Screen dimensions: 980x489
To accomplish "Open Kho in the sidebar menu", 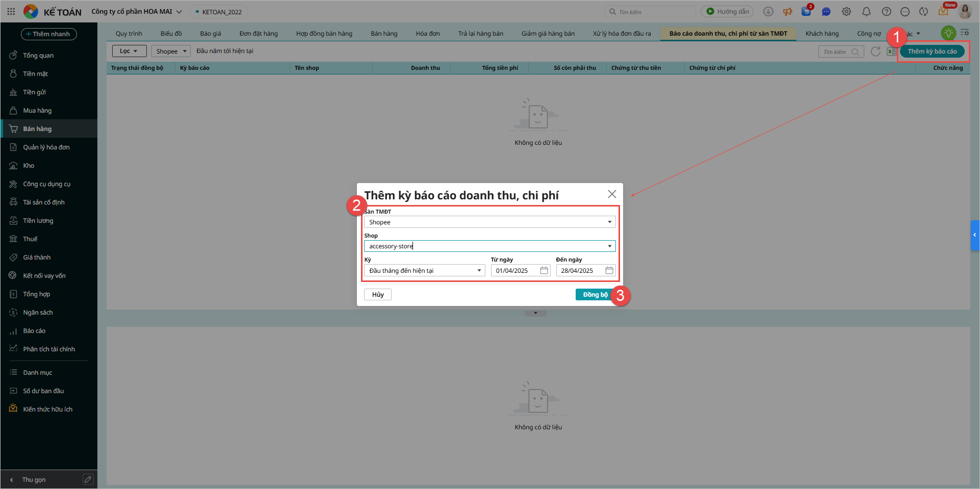I will (29, 166).
